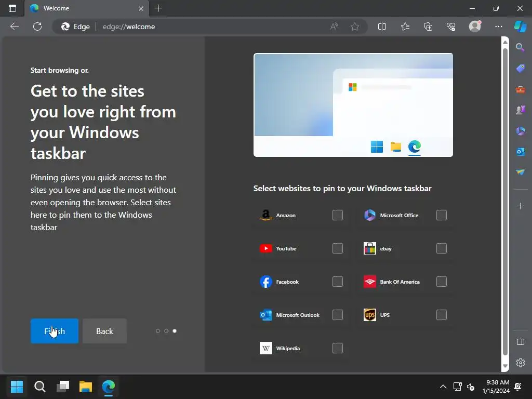
Task: Open sidebar settings gear
Action: (x=520, y=363)
